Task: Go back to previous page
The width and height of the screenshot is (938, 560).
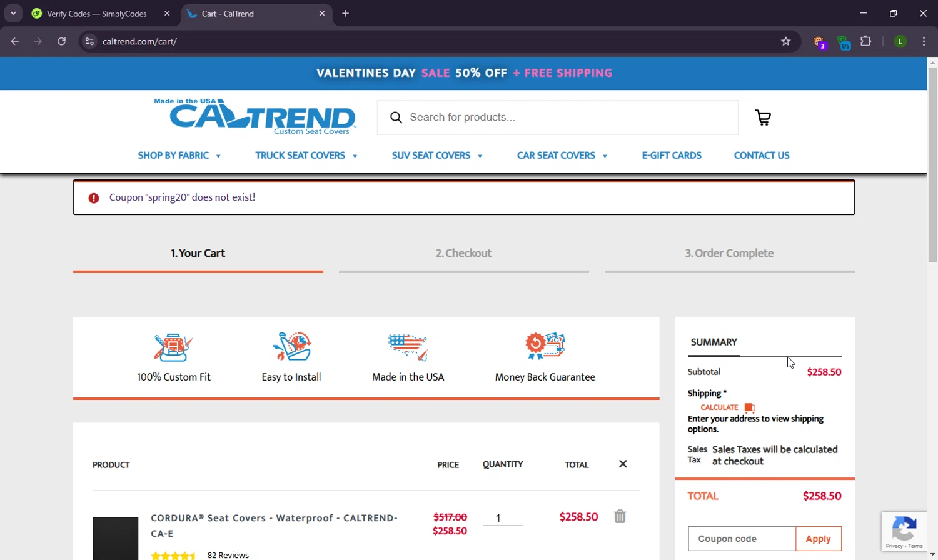Action: [x=15, y=41]
